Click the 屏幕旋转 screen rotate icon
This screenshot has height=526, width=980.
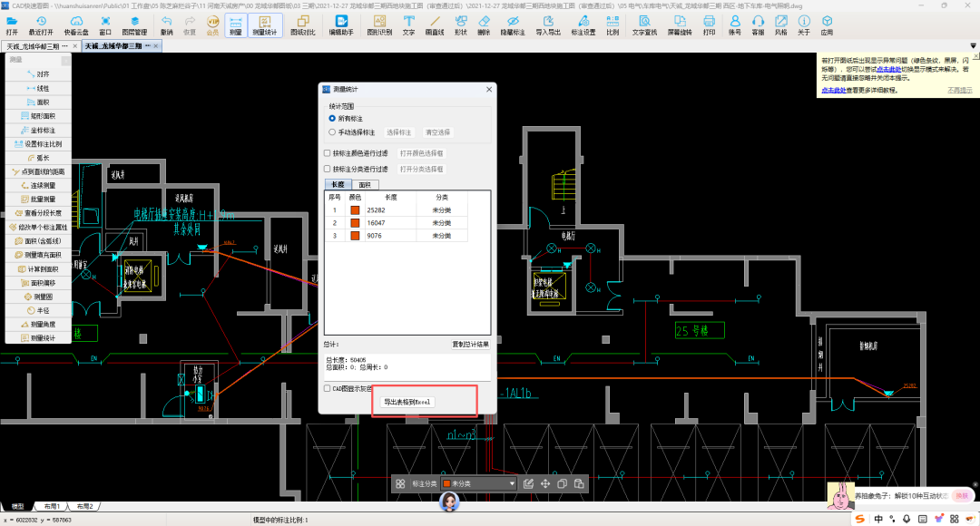point(680,25)
